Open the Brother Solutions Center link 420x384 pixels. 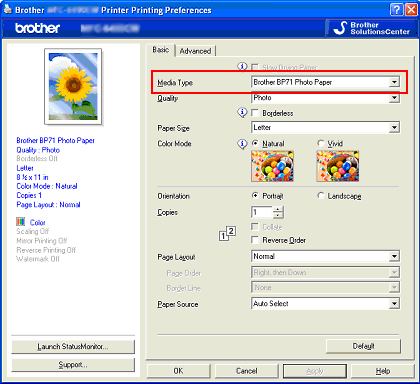click(372, 28)
